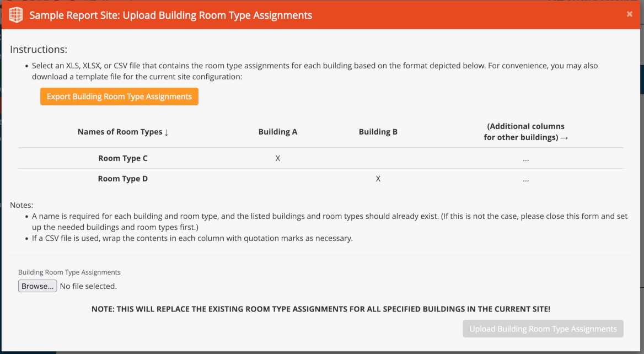Click the Sample Report Site dialog title
644x354 pixels.
(171, 15)
